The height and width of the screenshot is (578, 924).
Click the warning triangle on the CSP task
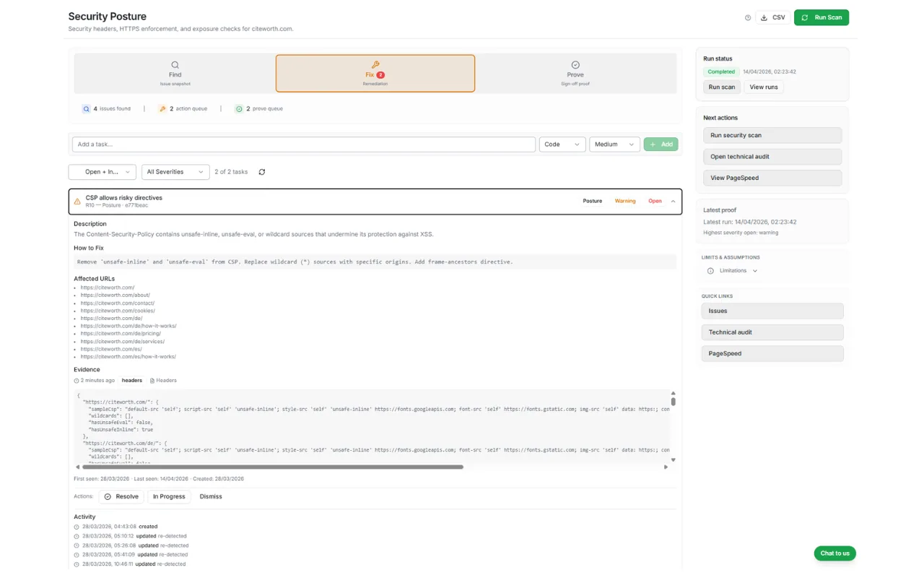coord(78,202)
